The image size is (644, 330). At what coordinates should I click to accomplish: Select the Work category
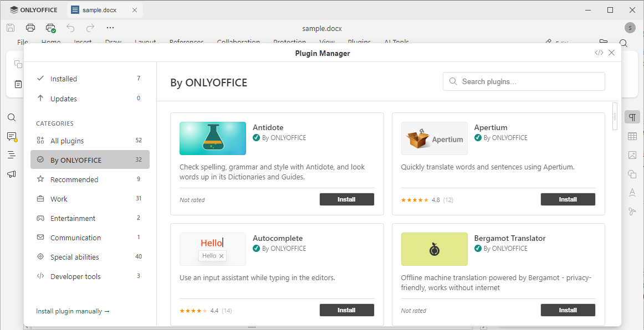[90, 199]
